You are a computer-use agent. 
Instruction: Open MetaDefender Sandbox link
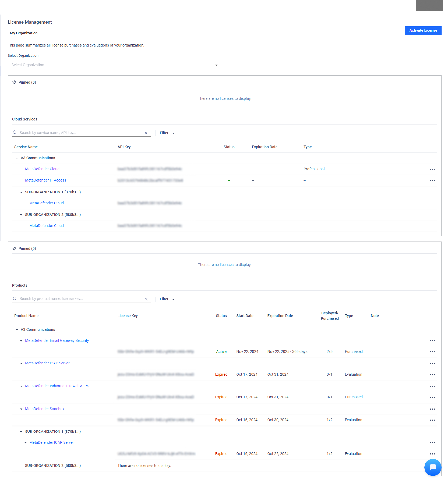(x=45, y=409)
